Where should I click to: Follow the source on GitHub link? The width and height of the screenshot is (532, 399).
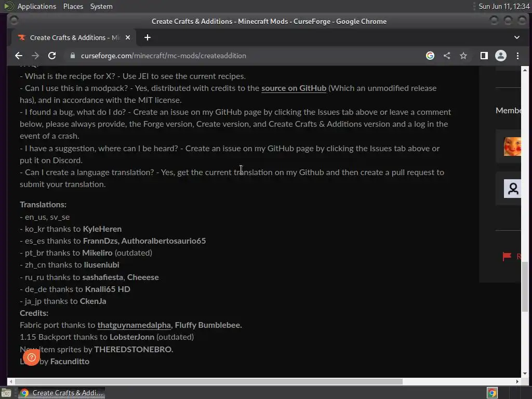click(x=294, y=88)
